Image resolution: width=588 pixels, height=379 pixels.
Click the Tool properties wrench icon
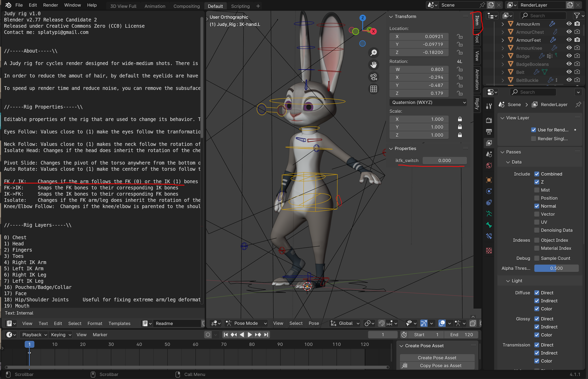(x=489, y=106)
